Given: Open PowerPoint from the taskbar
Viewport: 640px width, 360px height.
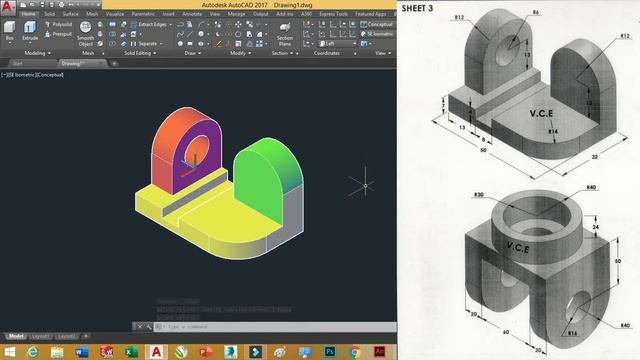Looking at the screenshot, I should pos(206,351).
